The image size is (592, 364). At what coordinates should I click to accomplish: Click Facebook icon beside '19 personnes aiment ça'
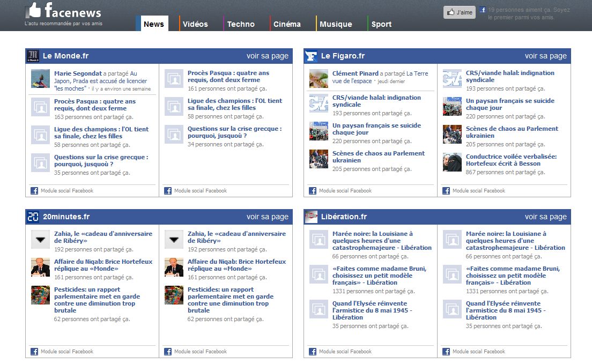pos(483,10)
